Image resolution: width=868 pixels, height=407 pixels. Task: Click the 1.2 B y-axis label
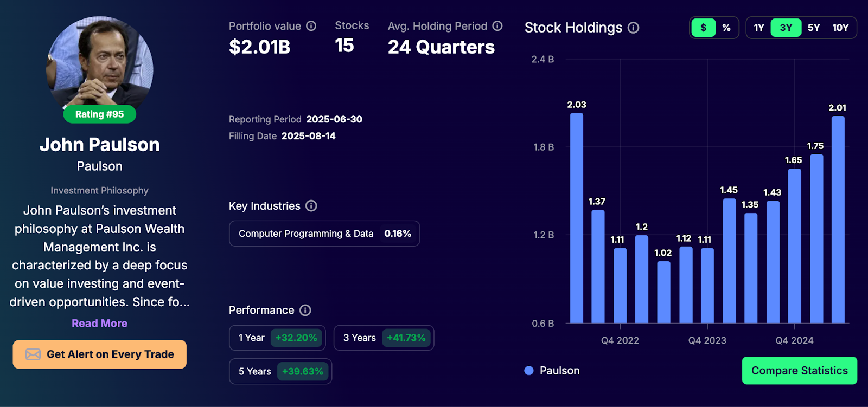(x=543, y=235)
